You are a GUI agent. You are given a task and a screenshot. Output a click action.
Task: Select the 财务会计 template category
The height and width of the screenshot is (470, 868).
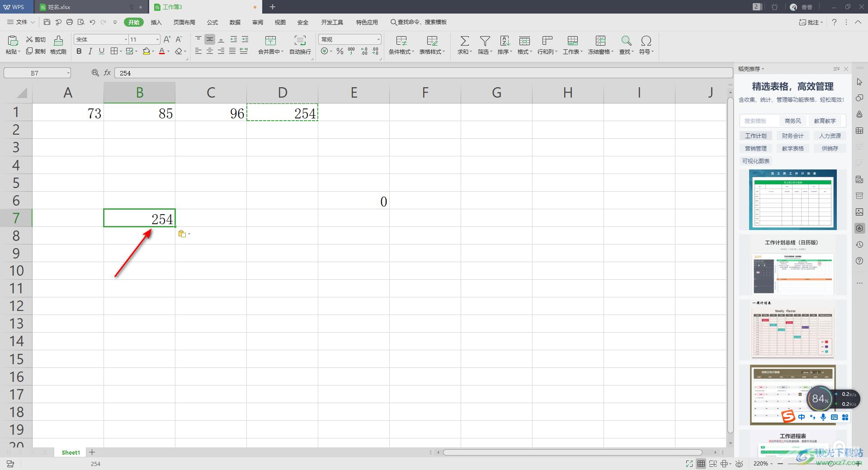(793, 136)
